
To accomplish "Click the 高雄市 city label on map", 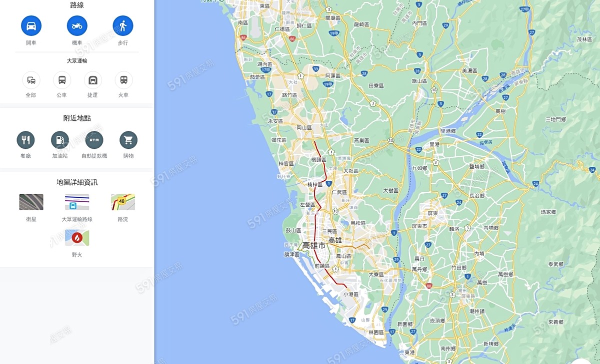I will tap(314, 246).
